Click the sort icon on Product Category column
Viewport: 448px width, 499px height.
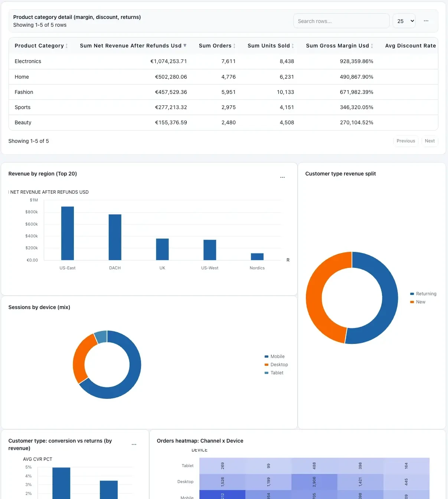click(x=67, y=46)
